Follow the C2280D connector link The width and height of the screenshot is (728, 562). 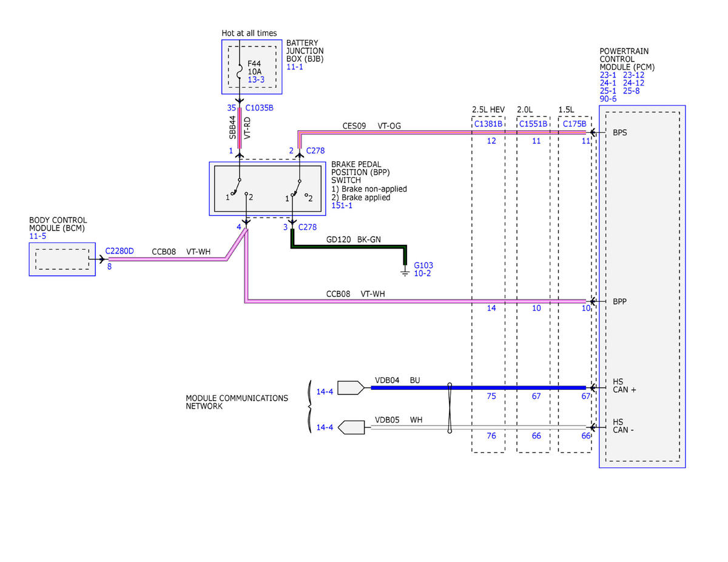point(120,250)
